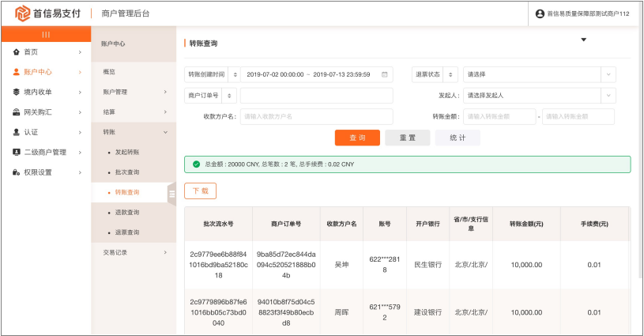
Task: Focus the first 转账金额 minimum input
Action: [499, 116]
